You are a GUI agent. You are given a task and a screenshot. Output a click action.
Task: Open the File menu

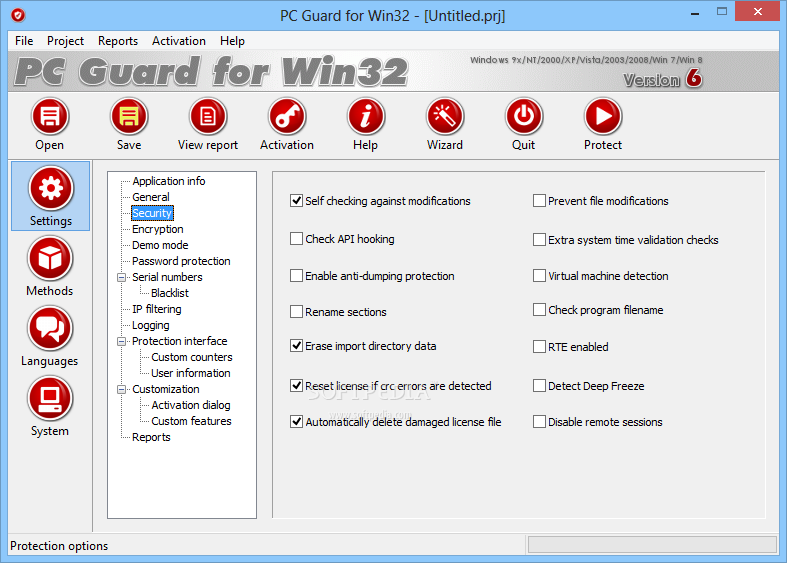24,41
